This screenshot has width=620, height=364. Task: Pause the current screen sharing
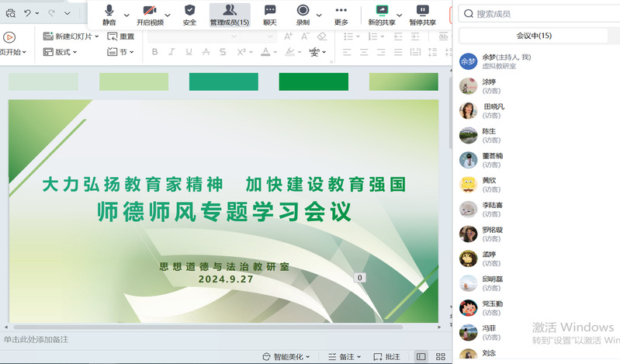coord(422,13)
